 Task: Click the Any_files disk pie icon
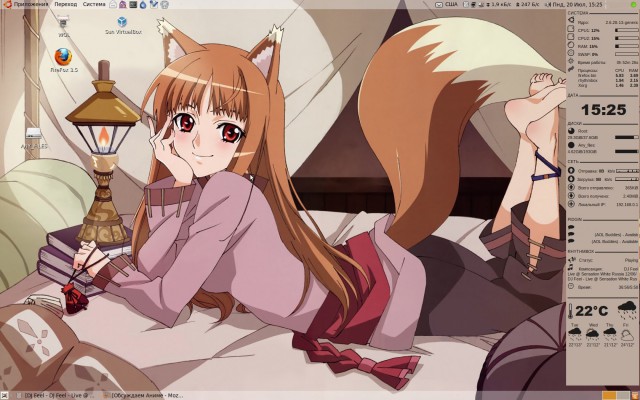[x=571, y=145]
